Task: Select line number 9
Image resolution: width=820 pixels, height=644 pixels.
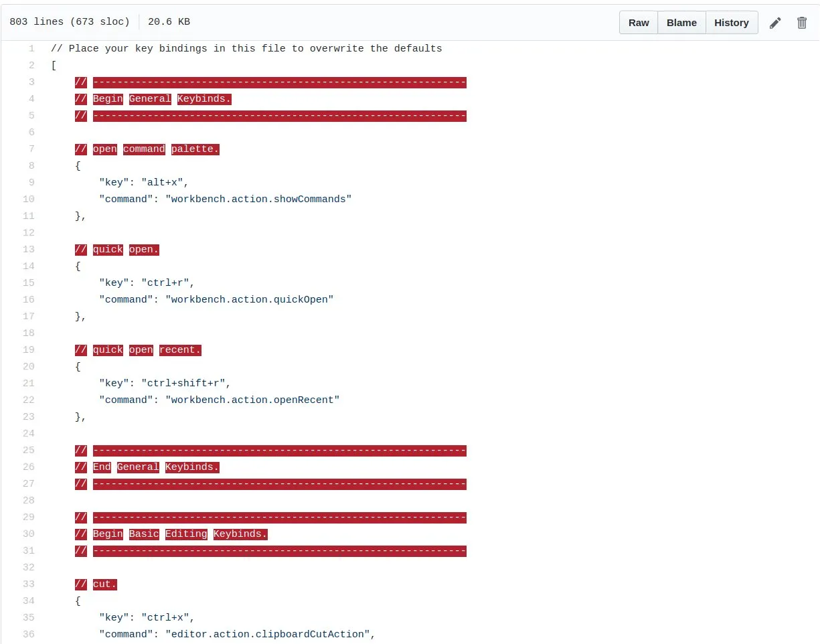Action: tap(31, 182)
